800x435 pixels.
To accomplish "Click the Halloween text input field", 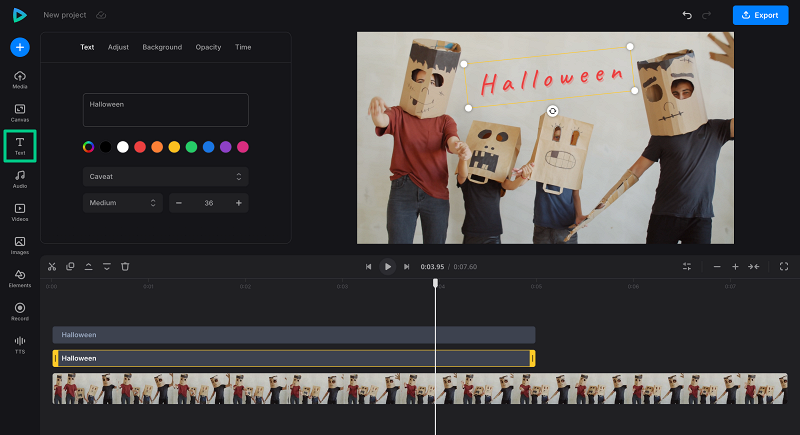I will tap(166, 110).
